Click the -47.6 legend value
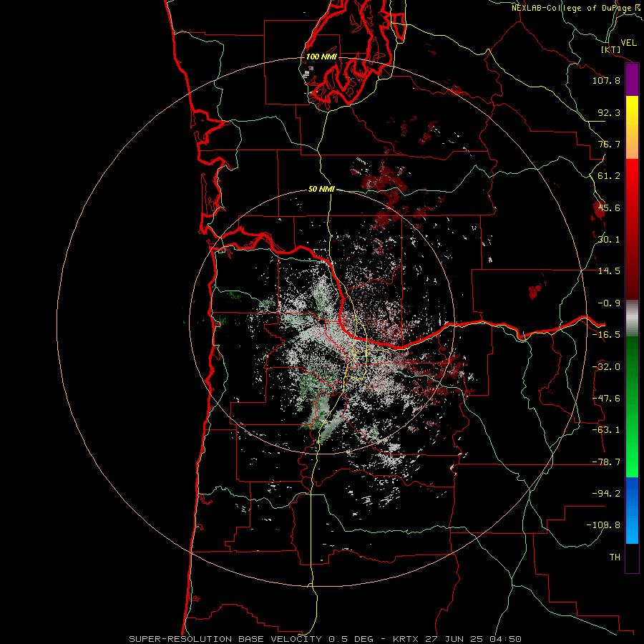The image size is (644, 644). [606, 399]
